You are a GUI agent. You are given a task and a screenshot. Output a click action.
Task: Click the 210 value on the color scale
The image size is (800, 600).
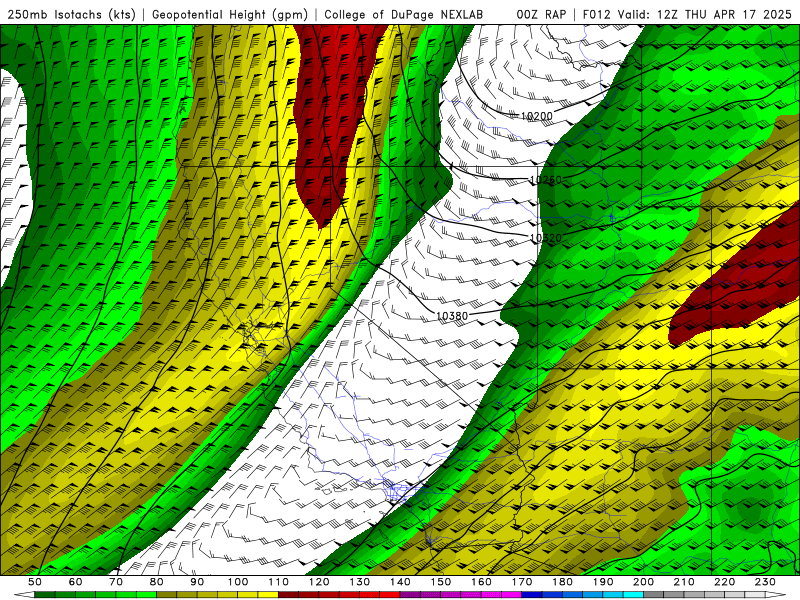point(684,582)
